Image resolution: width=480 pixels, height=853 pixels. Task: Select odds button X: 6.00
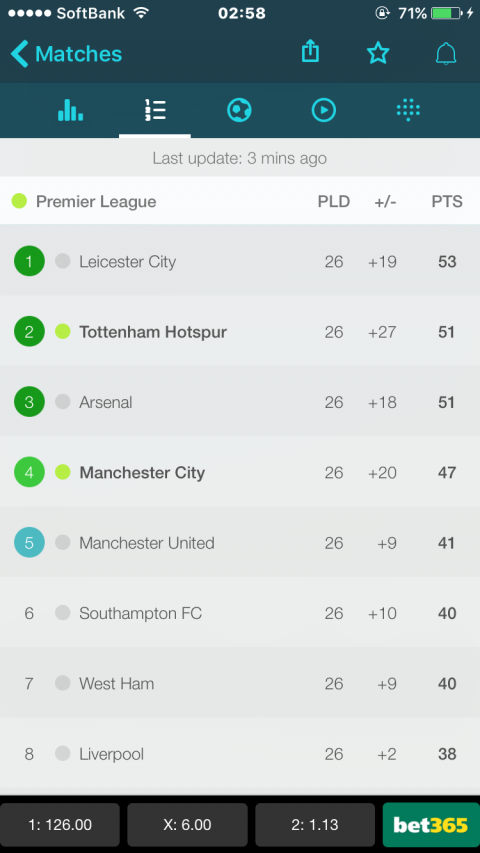click(187, 825)
